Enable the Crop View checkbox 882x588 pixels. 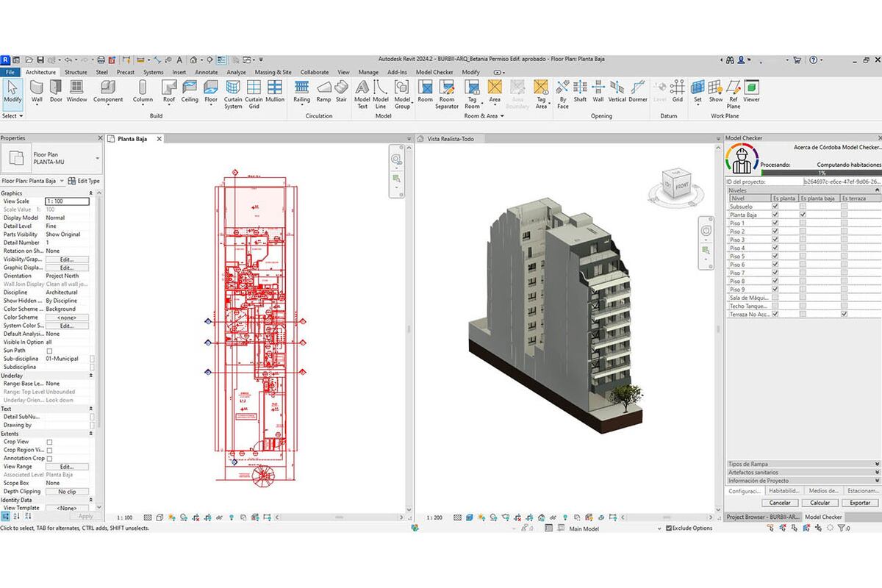(x=49, y=442)
